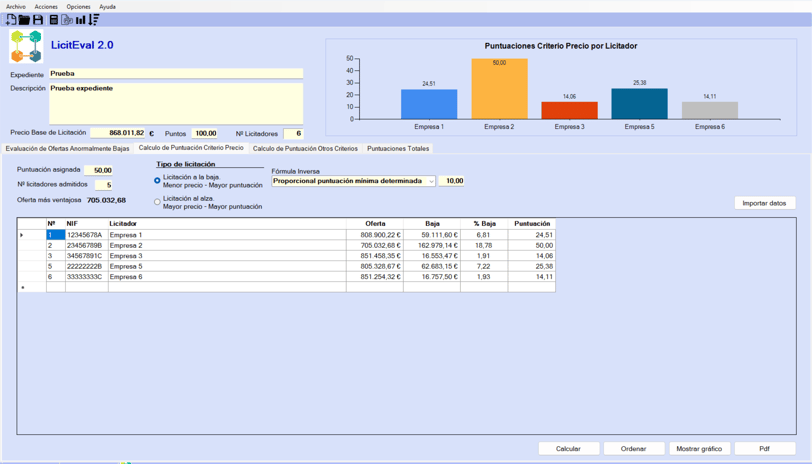
Task: Open a file via folder icon
Action: click(x=24, y=20)
